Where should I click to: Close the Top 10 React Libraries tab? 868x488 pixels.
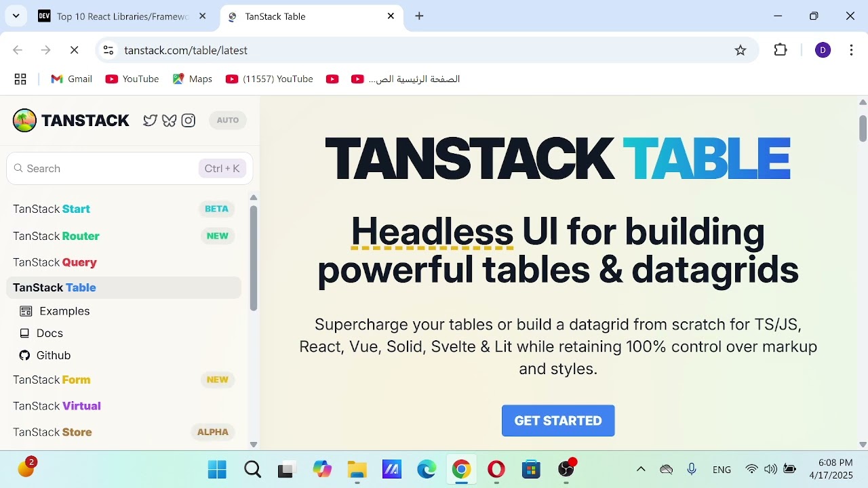tap(202, 16)
